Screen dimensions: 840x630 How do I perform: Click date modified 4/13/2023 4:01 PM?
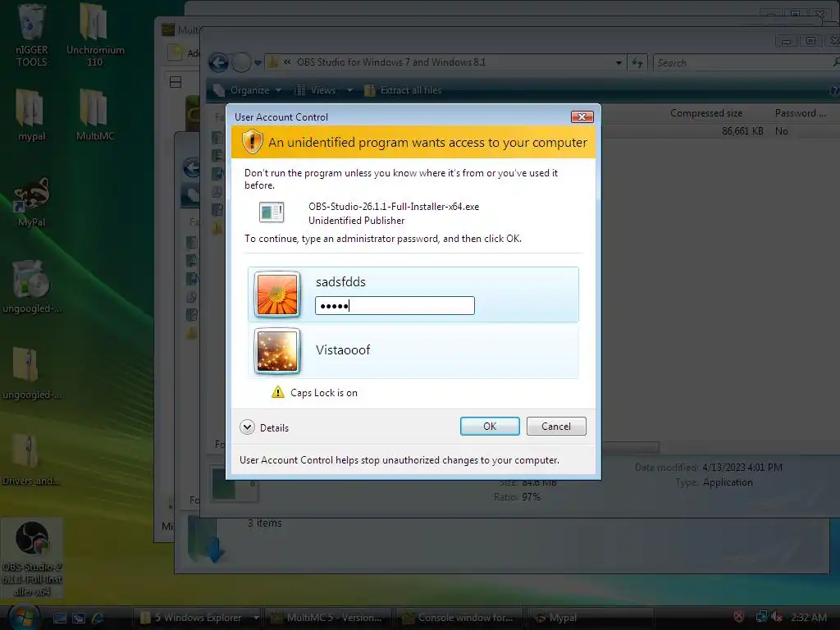point(742,467)
